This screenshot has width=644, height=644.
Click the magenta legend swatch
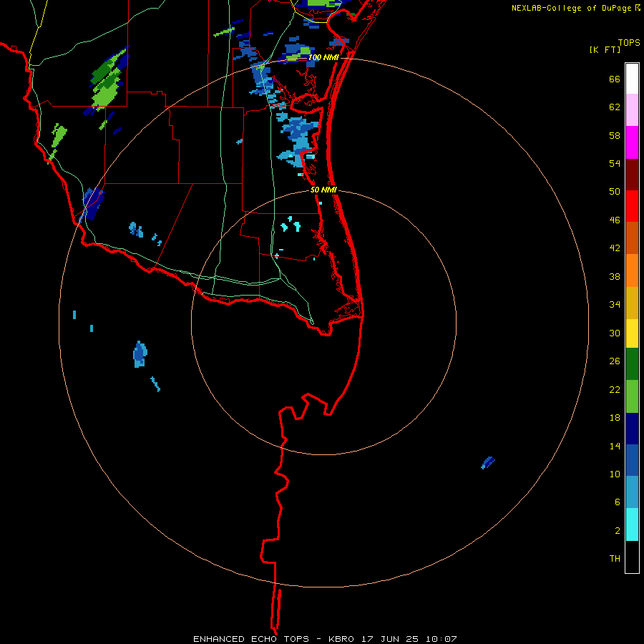tap(632, 142)
